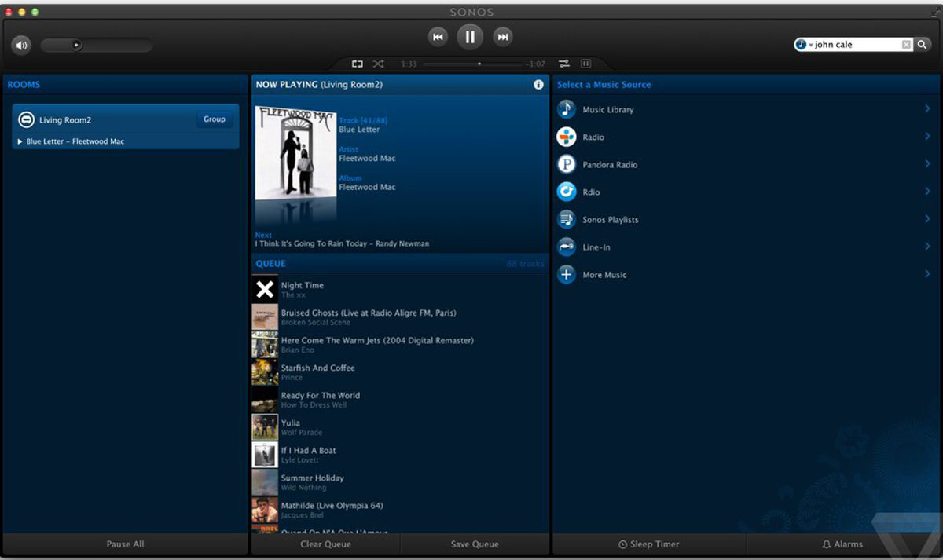Pause the current playback
The image size is (943, 560).
point(470,36)
